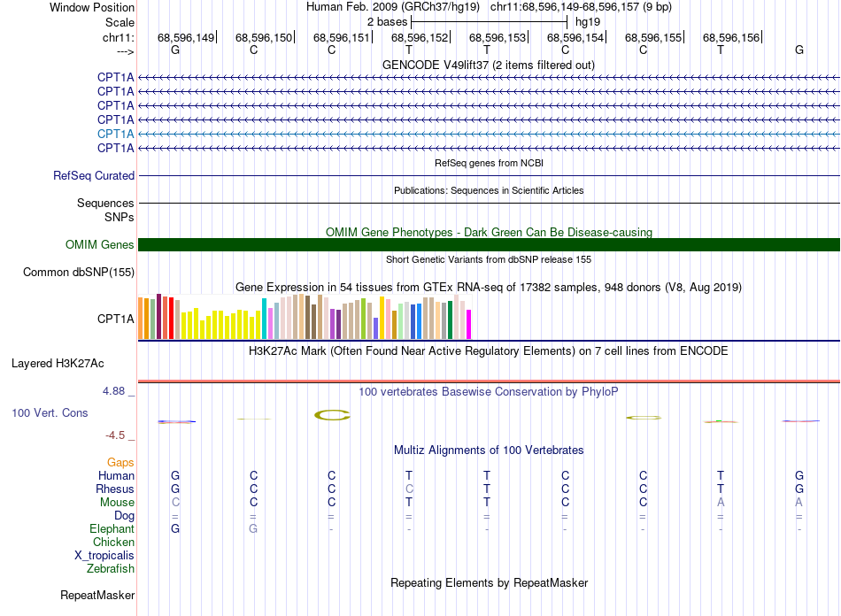Click the Gaps row label in Multiz track
The width and height of the screenshot is (841, 616).
click(120, 463)
